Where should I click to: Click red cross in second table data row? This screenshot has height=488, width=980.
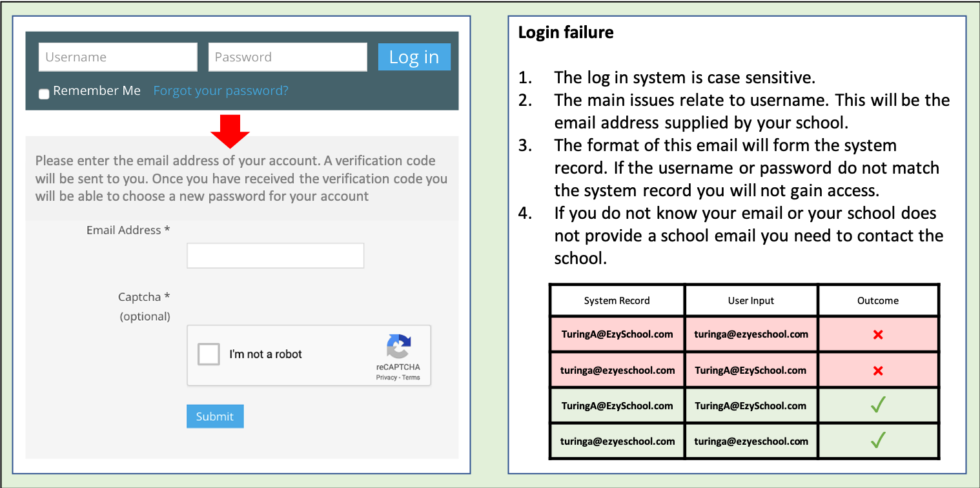pos(877,371)
